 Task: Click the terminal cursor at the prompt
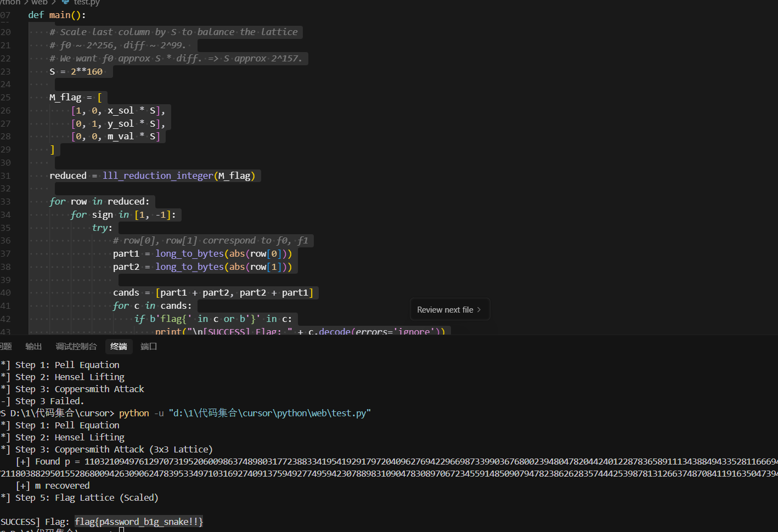121,529
